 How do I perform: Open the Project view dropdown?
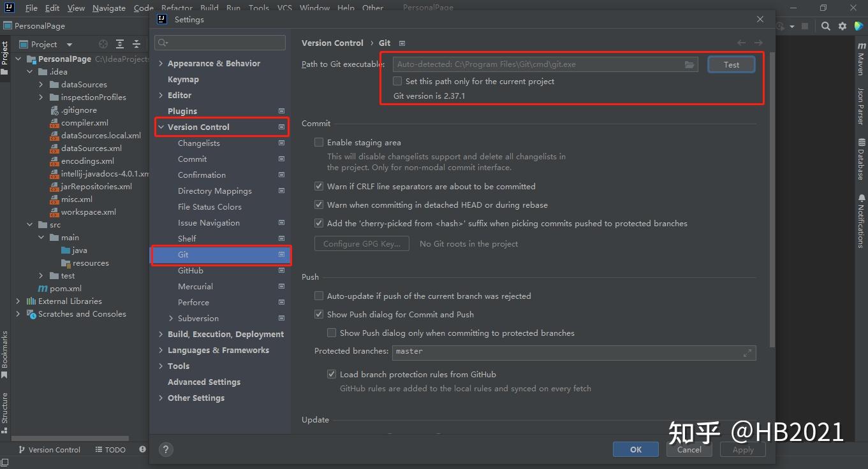click(70, 45)
